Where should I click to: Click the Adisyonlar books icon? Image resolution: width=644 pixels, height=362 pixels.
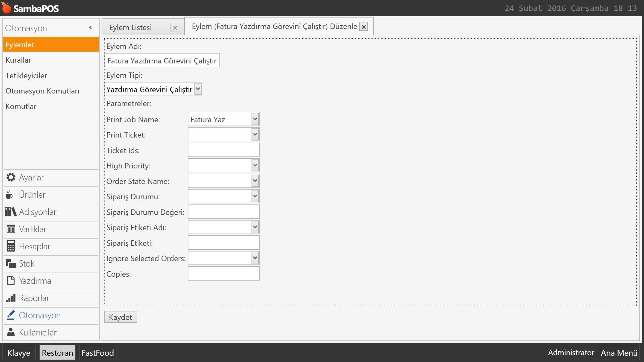[11, 212]
